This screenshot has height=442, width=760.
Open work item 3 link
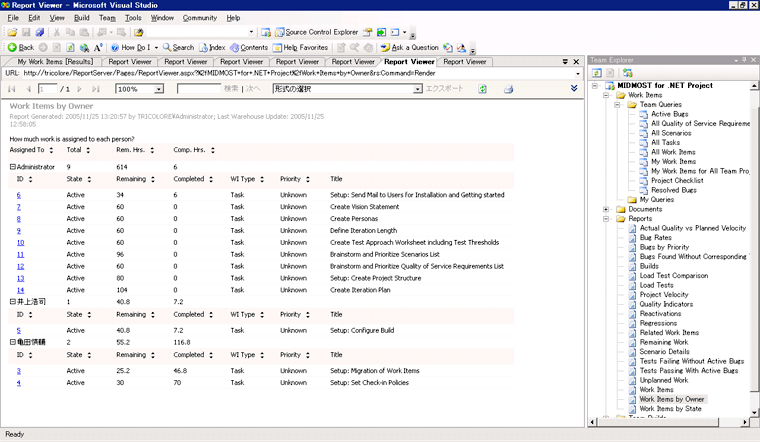click(x=18, y=371)
